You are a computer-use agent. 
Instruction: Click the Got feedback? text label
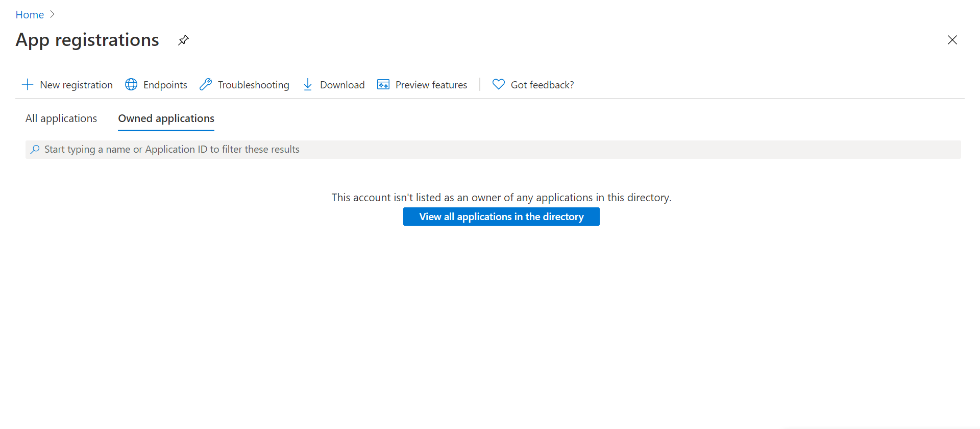coord(542,85)
